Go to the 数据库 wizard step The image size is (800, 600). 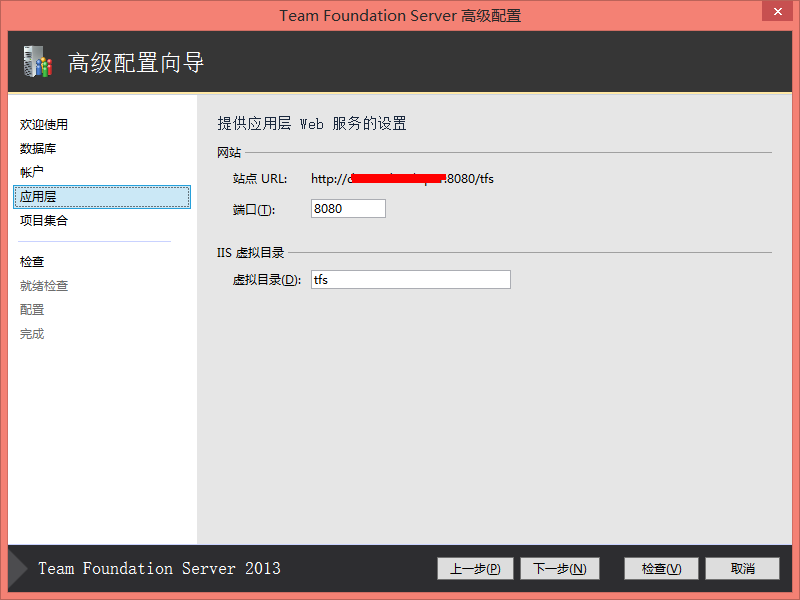(38, 148)
